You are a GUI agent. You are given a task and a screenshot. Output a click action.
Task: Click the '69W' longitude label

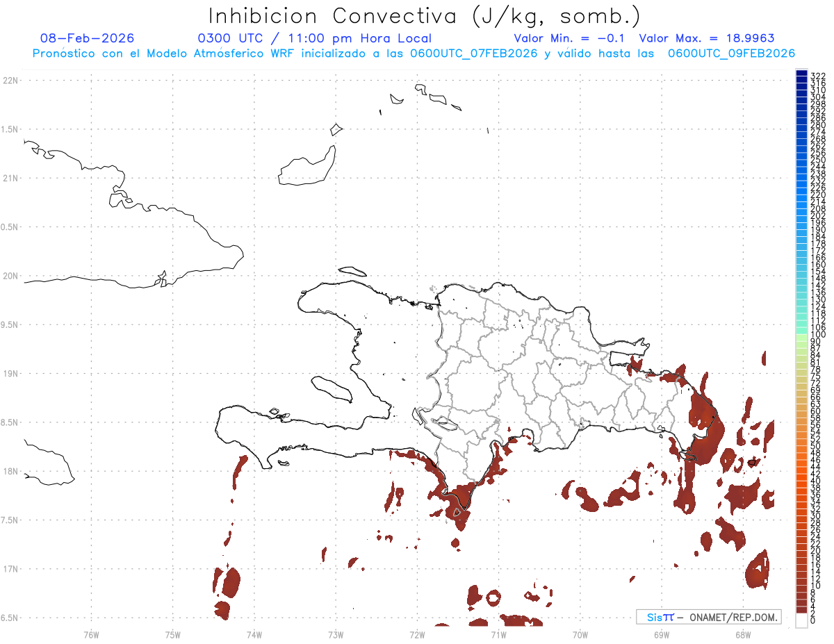pyautogui.click(x=662, y=634)
